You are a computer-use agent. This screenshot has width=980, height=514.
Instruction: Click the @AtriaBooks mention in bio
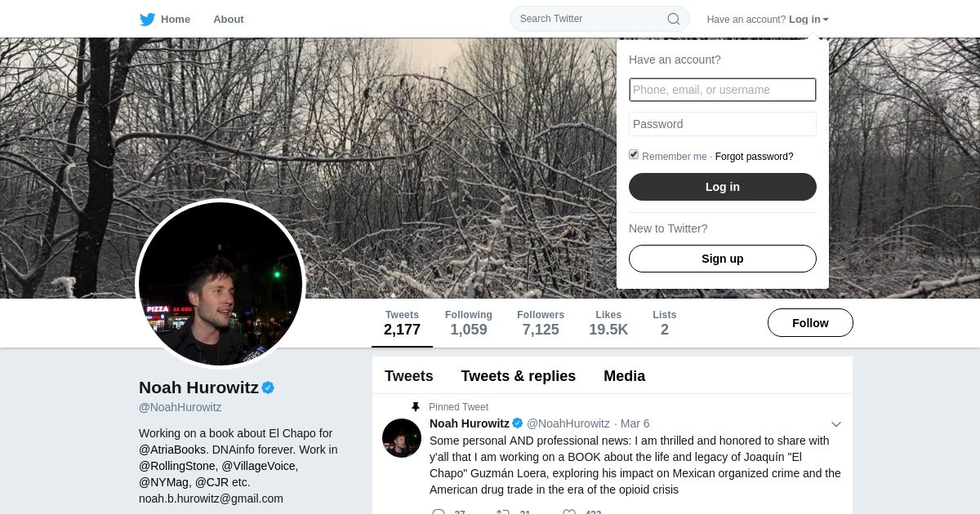coord(172,450)
